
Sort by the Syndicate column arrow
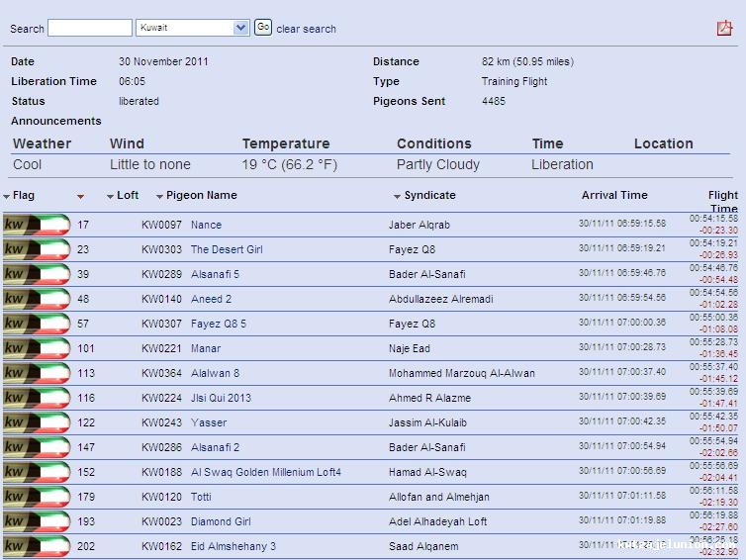click(x=397, y=197)
